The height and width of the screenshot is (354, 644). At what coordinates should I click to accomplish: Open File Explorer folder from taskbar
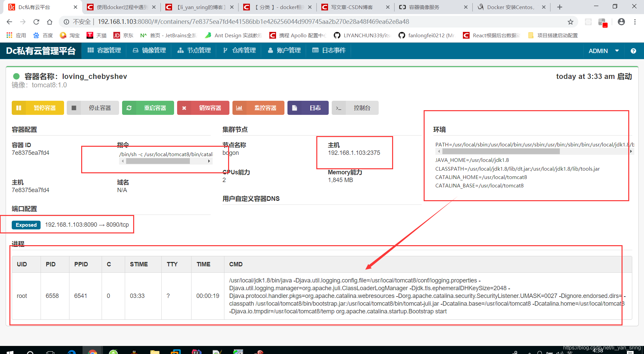(x=155, y=352)
